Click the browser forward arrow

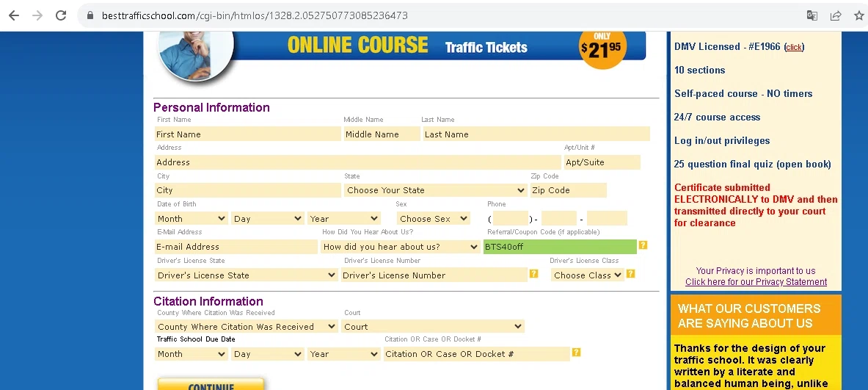tap(37, 15)
